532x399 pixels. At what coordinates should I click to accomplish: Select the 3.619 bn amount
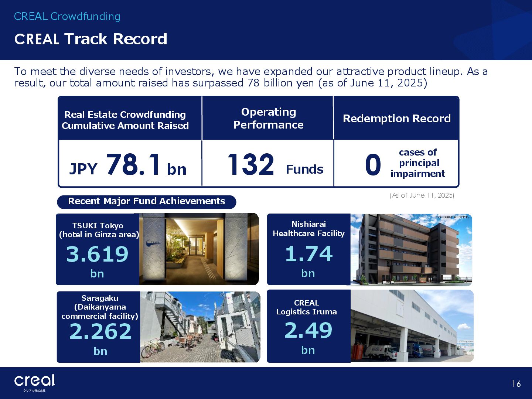(x=97, y=263)
